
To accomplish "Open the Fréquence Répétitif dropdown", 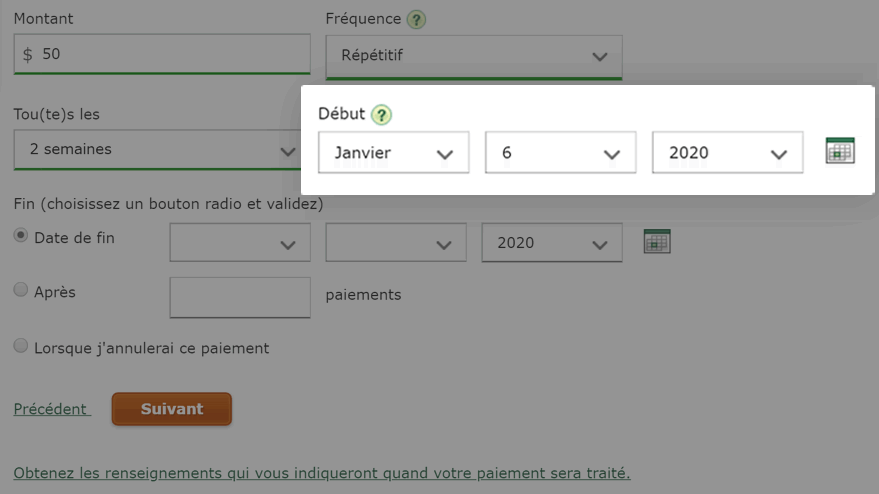I will click(474, 57).
